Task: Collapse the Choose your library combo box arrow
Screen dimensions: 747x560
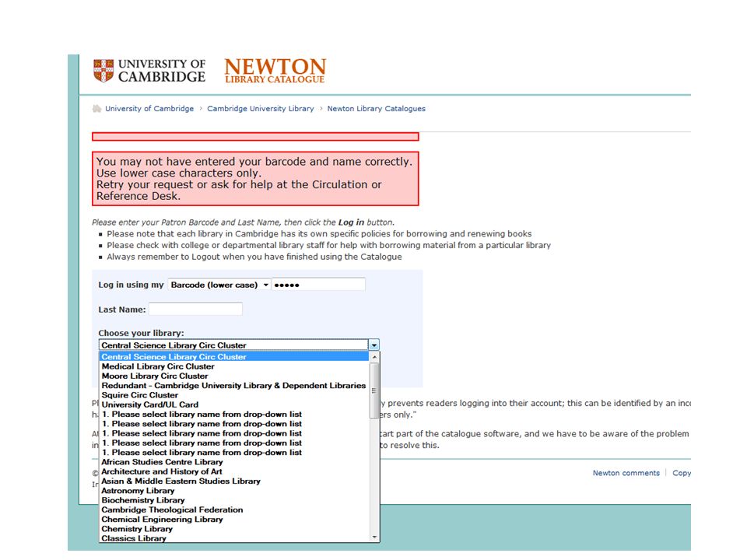Action: [374, 345]
